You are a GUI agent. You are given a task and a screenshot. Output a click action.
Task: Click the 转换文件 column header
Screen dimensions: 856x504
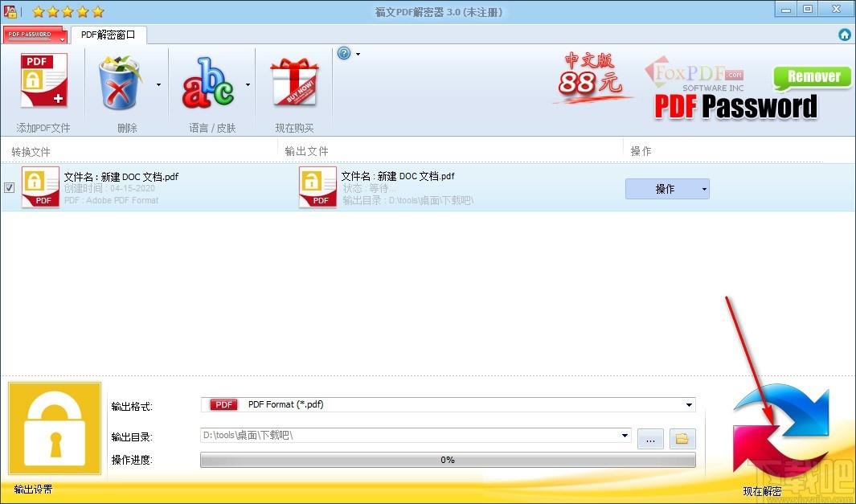pyautogui.click(x=31, y=152)
